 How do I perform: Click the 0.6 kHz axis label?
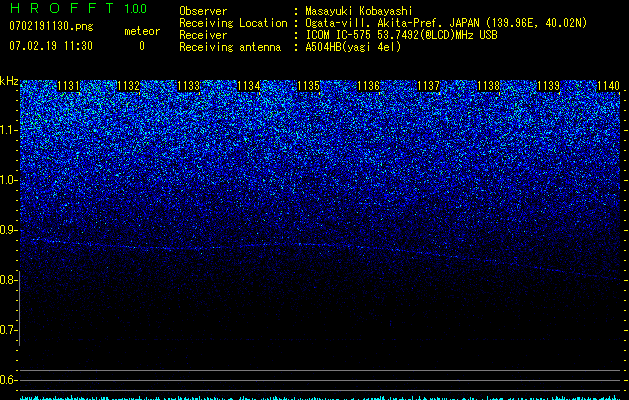[8, 380]
